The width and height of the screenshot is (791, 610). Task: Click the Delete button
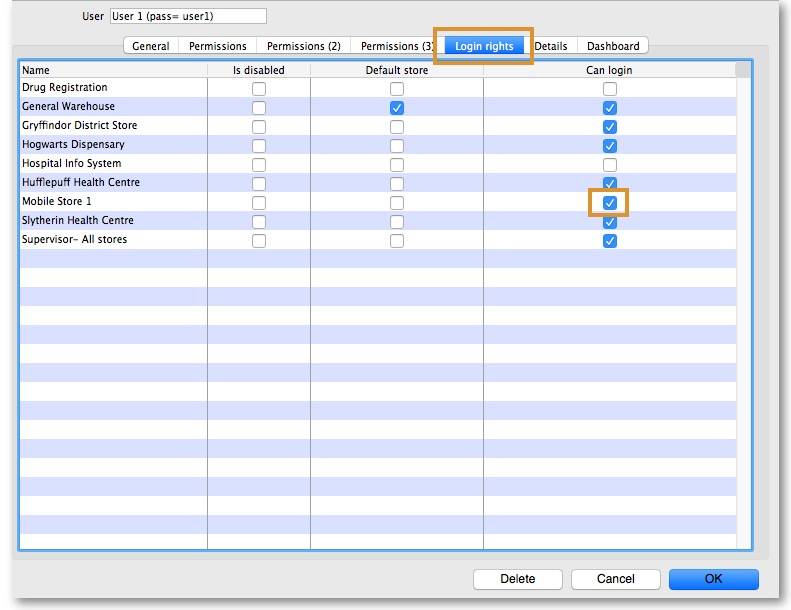[x=517, y=579]
